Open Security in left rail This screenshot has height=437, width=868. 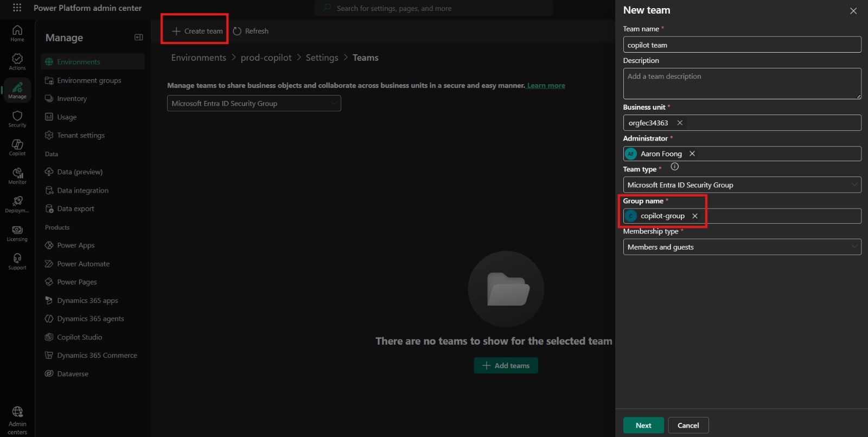point(17,119)
